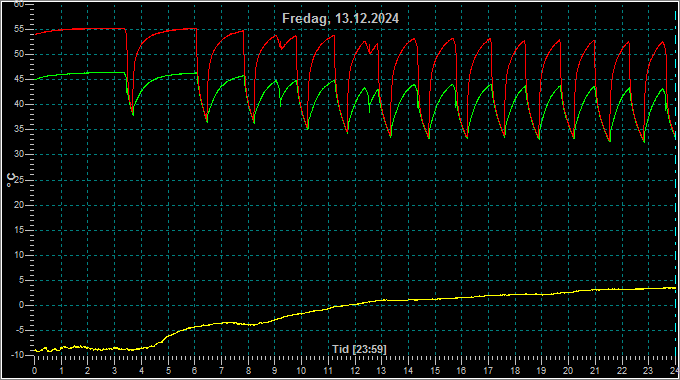Click the 45 degree label on temperature axis
The image size is (680, 380).
coord(19,79)
